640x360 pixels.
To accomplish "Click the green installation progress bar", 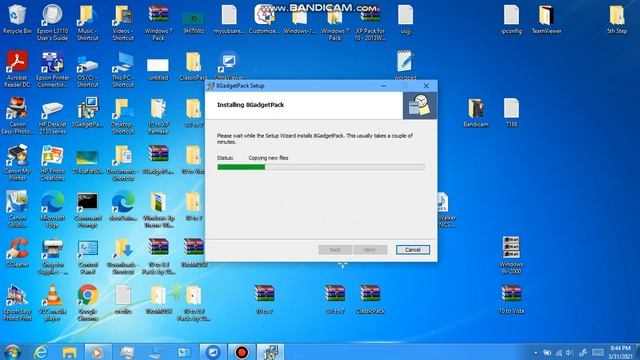I will click(x=321, y=167).
